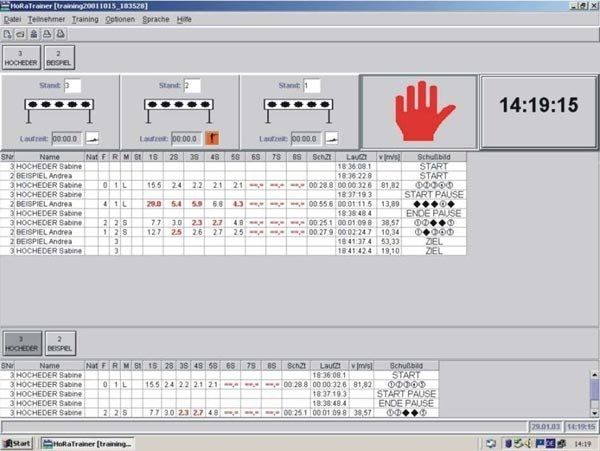Click the lower results table vertical scrollbar
Image resolution: width=600 pixels, height=451 pixels.
[x=592, y=390]
